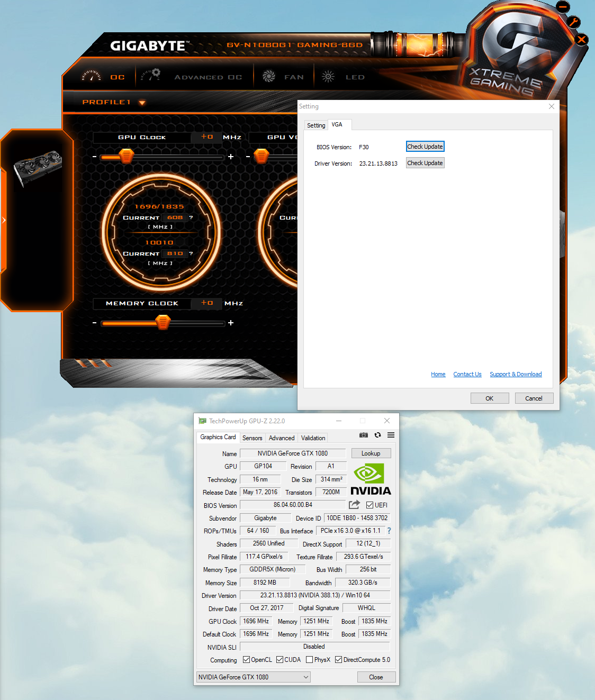The width and height of the screenshot is (595, 700).
Task: Check update for BIOS Version F30
Action: pyautogui.click(x=425, y=147)
